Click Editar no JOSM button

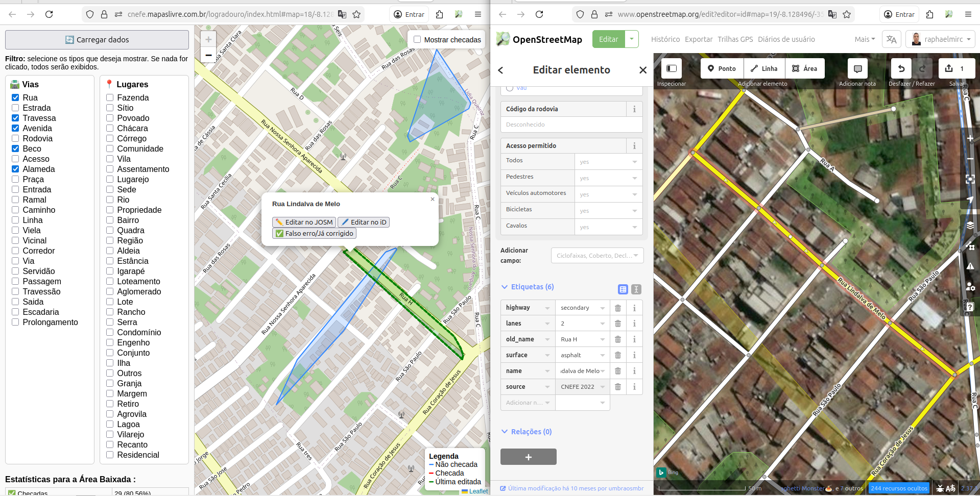click(304, 222)
